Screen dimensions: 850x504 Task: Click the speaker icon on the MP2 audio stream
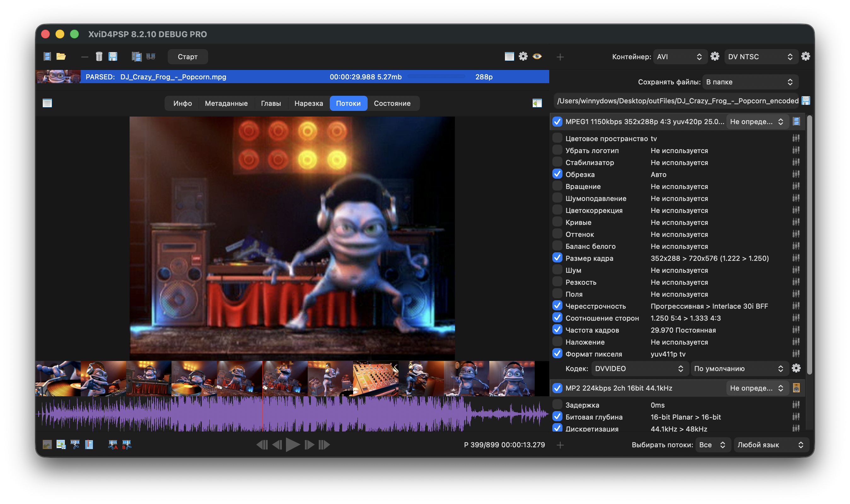coord(796,388)
